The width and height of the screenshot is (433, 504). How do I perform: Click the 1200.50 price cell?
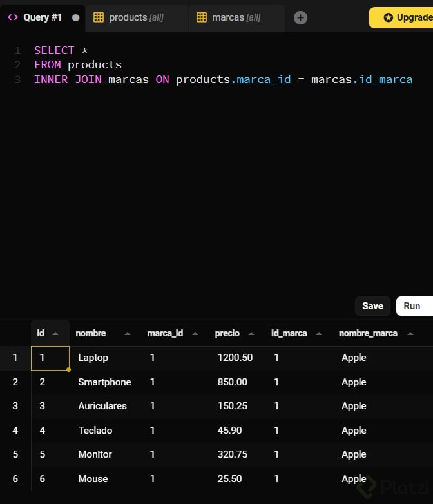(235, 358)
